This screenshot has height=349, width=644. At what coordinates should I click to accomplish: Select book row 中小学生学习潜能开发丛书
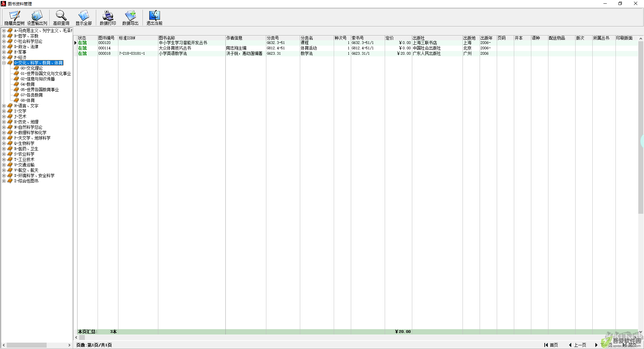pos(358,43)
